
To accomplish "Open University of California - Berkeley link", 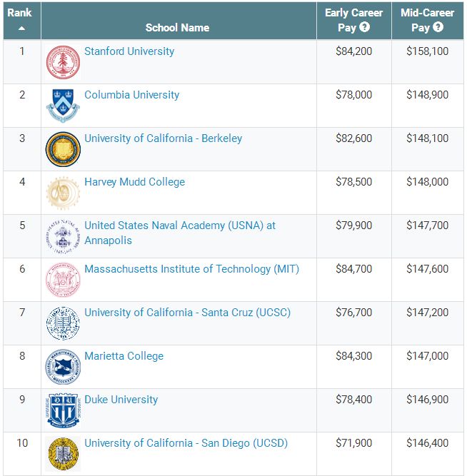I will [163, 138].
